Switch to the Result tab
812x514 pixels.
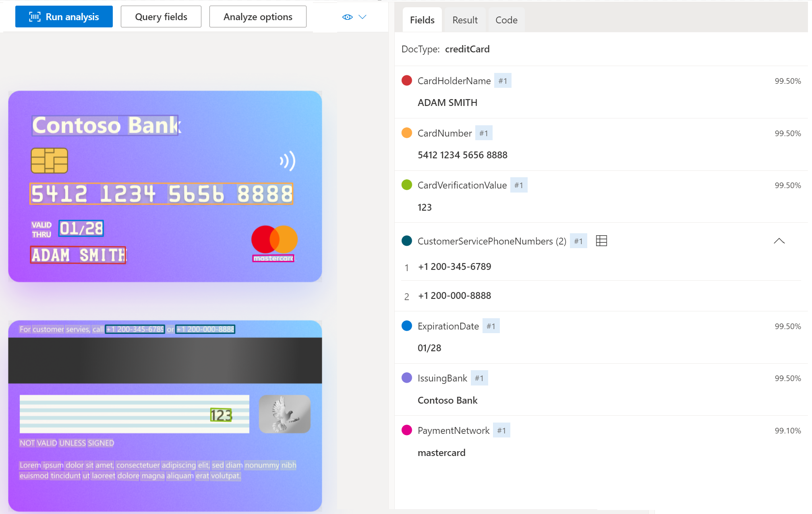464,20
